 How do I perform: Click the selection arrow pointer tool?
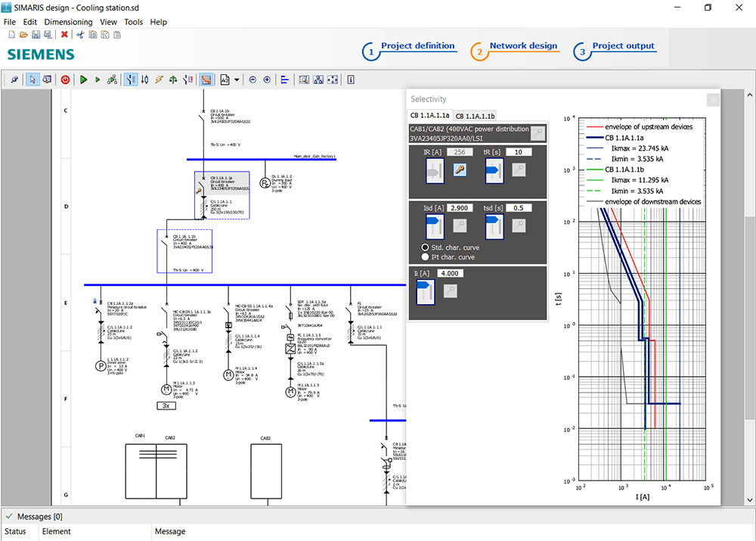click(33, 79)
